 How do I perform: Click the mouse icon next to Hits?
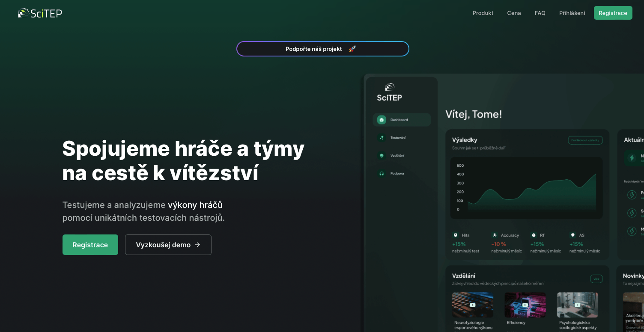(x=456, y=235)
